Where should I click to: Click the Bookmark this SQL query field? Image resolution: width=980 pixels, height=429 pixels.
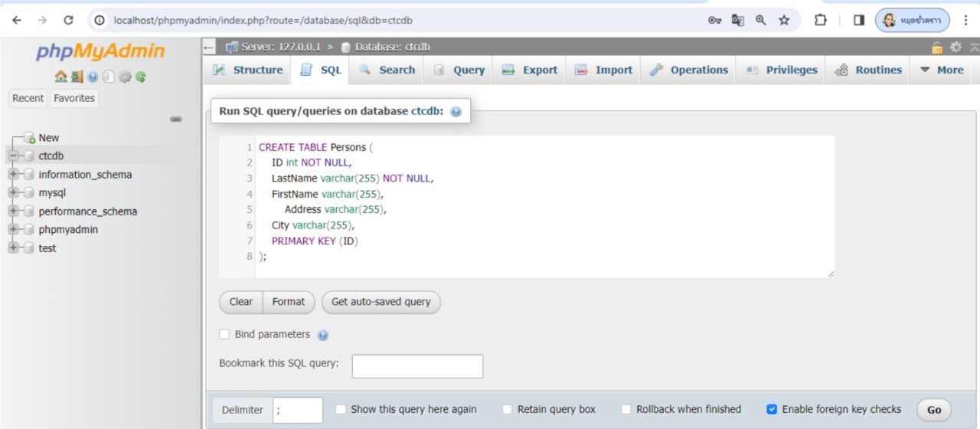click(x=417, y=366)
